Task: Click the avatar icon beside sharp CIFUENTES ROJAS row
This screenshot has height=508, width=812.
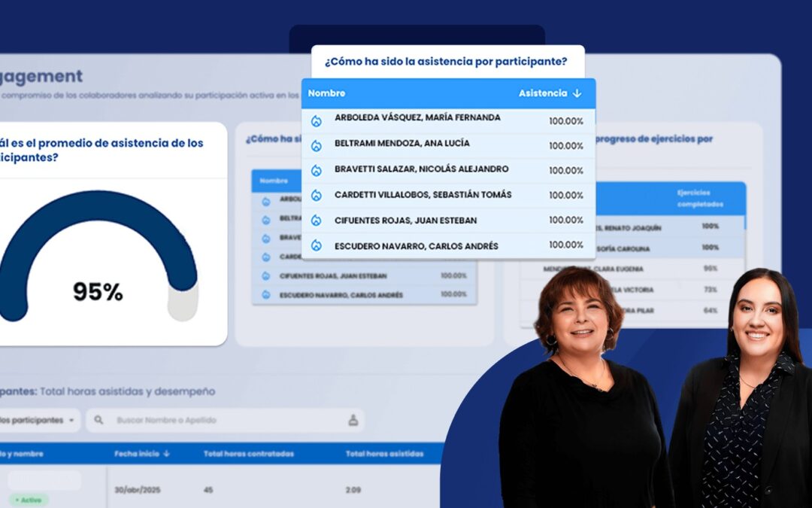Action: click(x=317, y=221)
